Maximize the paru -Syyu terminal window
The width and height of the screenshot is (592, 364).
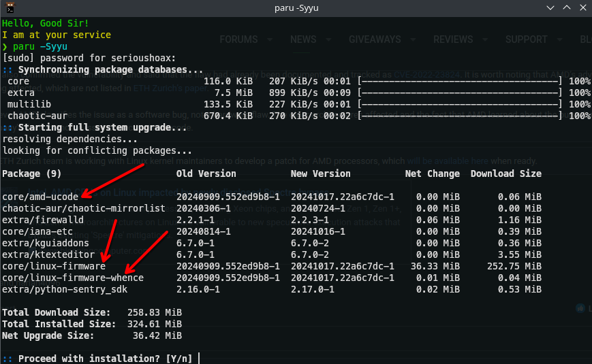point(567,7)
